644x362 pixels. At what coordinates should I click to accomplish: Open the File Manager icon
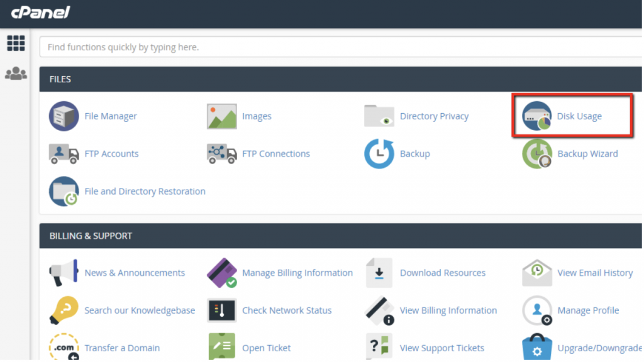click(64, 116)
